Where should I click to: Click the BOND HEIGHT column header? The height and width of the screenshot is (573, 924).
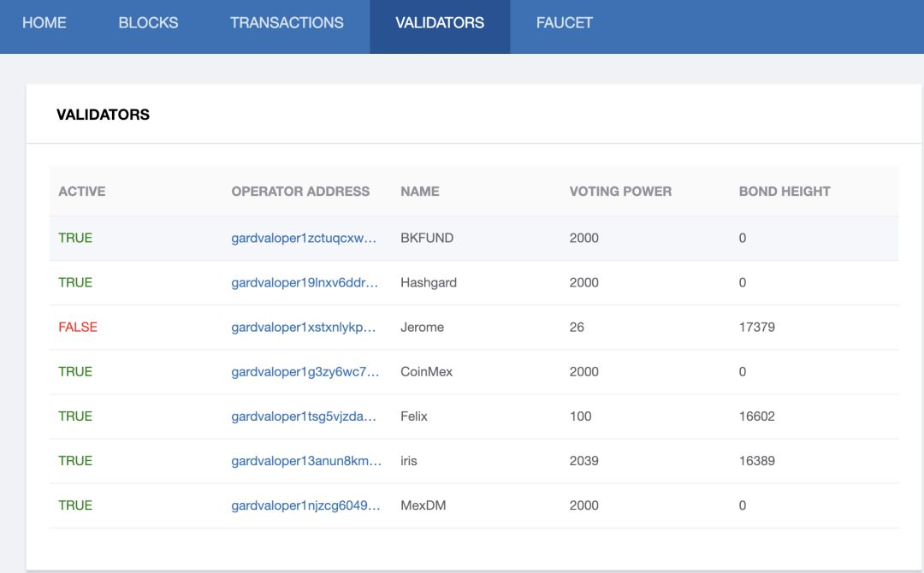click(785, 192)
